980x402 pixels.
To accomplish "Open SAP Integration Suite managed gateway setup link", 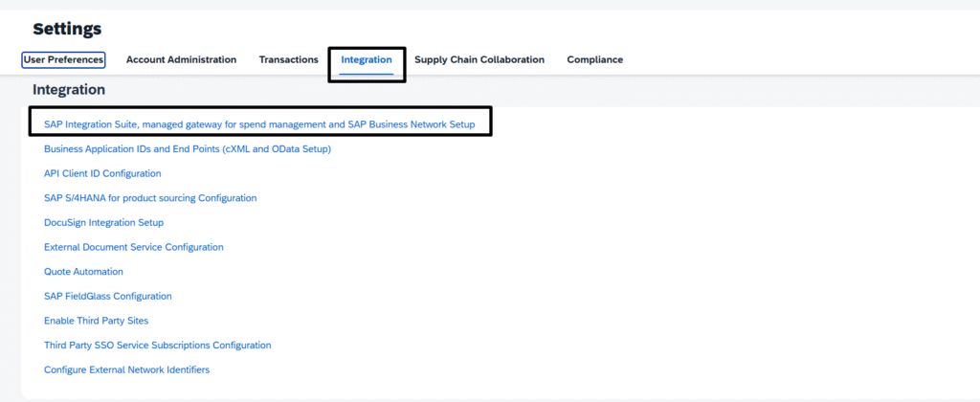I will (258, 124).
